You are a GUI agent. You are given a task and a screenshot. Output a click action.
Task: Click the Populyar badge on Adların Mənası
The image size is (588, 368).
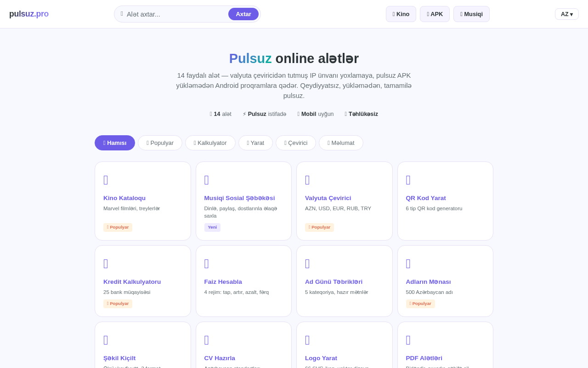click(420, 304)
